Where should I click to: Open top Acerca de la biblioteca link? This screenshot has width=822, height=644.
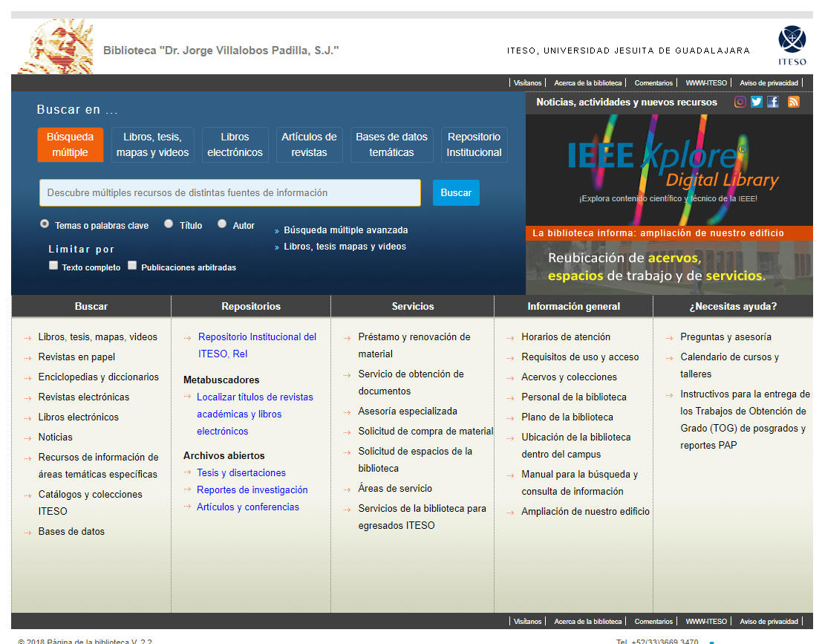[x=587, y=83]
